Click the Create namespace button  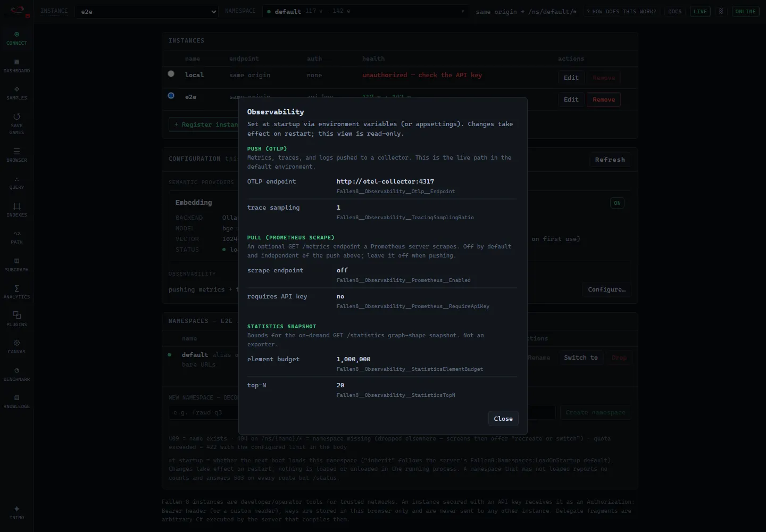595,412
